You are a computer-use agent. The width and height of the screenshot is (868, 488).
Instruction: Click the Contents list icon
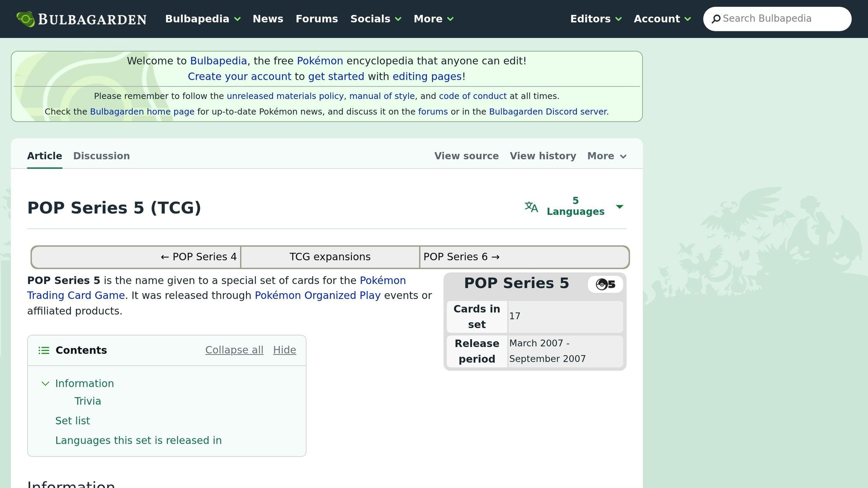[x=44, y=350]
